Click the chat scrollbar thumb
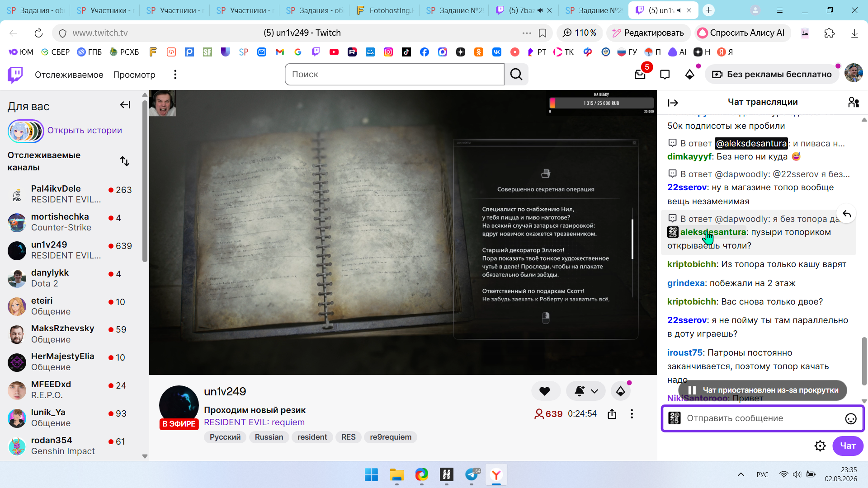868x488 pixels. [x=864, y=361]
